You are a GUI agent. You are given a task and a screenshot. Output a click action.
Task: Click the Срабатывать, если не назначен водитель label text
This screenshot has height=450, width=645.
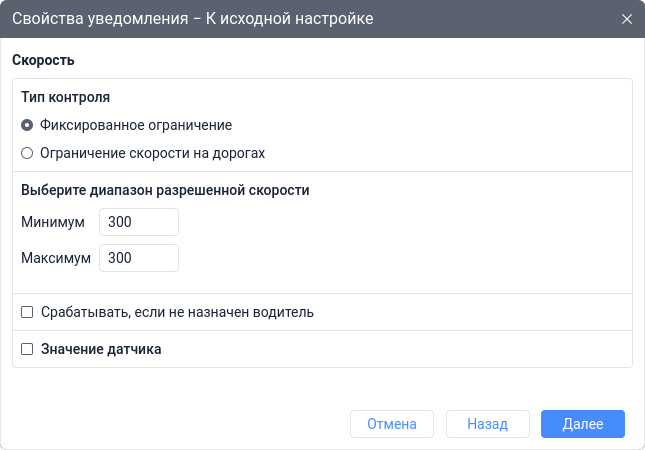tap(177, 312)
